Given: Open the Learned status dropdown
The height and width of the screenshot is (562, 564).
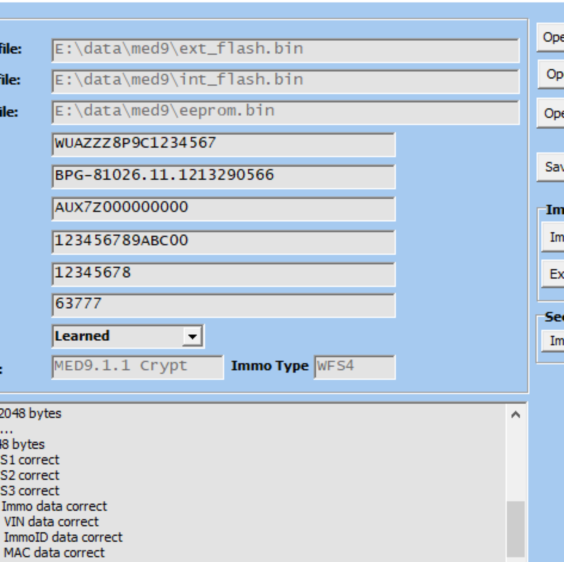Looking at the screenshot, I should coord(192,337).
